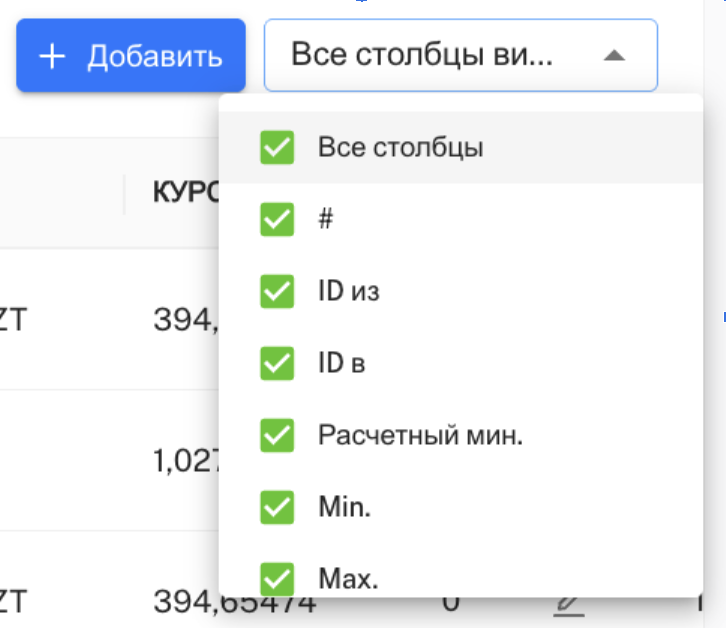The image size is (726, 628).
Task: Click the column divider left of КУРС
Action: pos(125,193)
